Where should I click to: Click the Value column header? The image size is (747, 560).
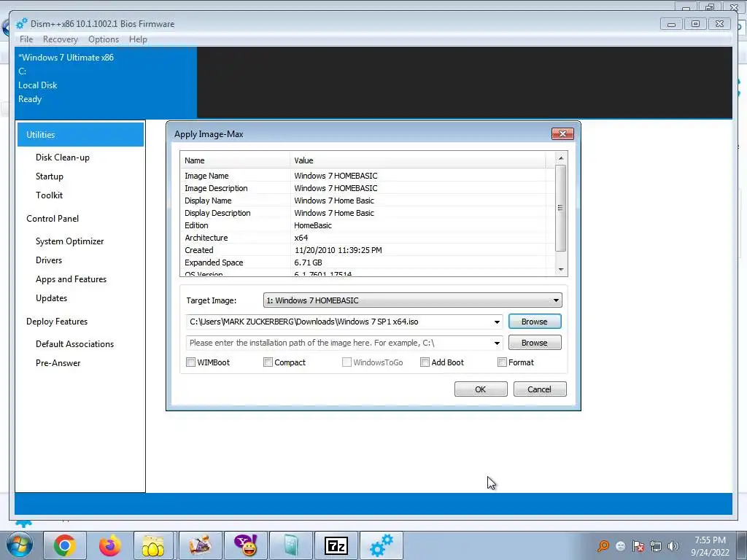417,160
